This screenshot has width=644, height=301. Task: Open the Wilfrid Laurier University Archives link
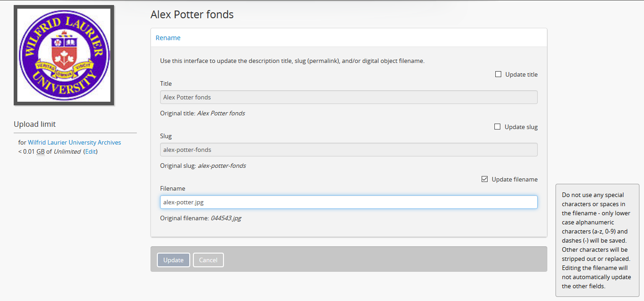(74, 142)
